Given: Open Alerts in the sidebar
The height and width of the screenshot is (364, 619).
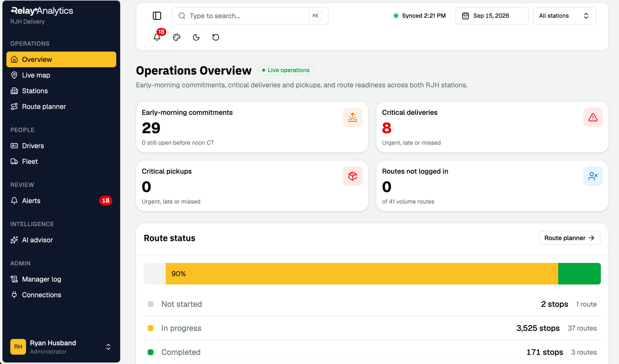Looking at the screenshot, I should pos(61,201).
